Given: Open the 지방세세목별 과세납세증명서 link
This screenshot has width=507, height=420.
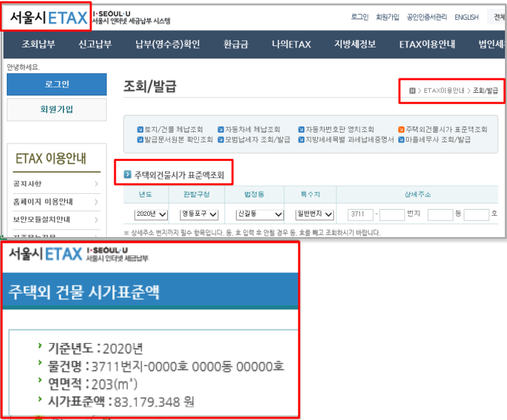Looking at the screenshot, I should coord(350,140).
